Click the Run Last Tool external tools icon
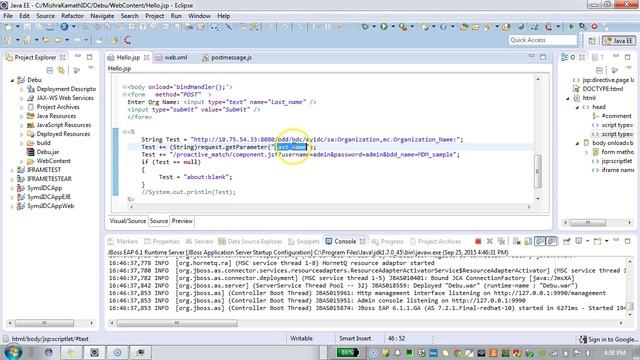 (x=403, y=27)
